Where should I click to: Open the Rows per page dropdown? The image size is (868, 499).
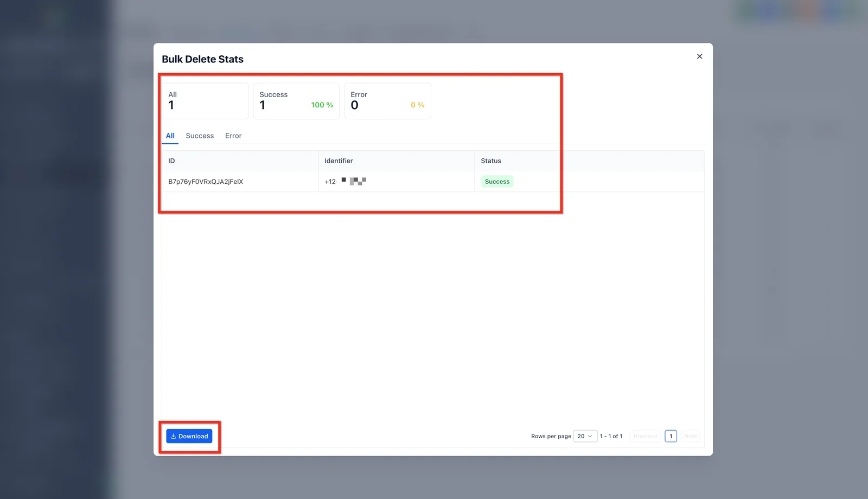tap(585, 436)
